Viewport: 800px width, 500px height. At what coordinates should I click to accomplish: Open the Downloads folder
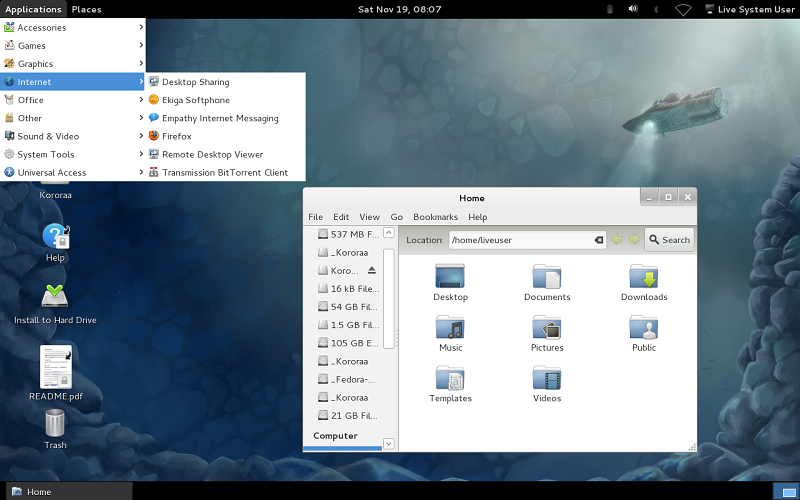pyautogui.click(x=643, y=279)
